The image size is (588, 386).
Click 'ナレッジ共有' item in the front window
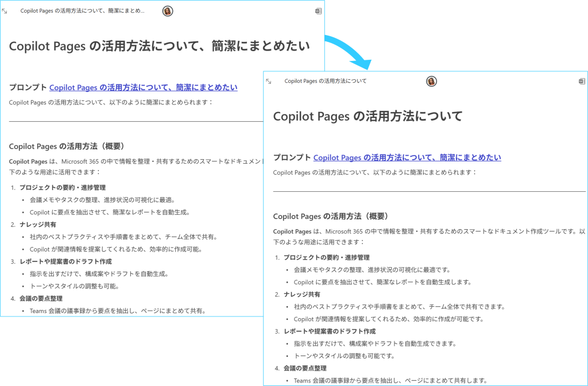(302, 295)
